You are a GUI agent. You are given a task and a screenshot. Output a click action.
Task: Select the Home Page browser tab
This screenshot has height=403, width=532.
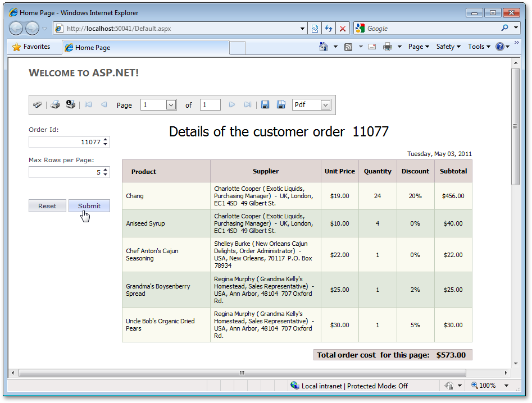93,48
